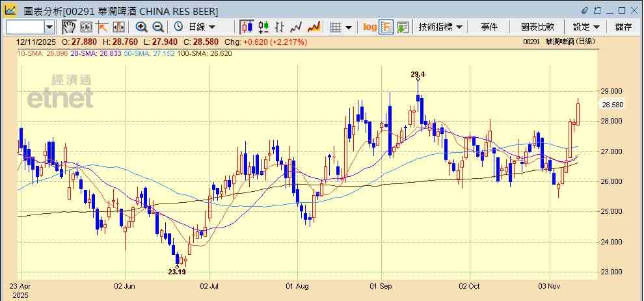Open the 技術指標 menu
Image resolution: width=644 pixels, height=301 pixels.
click(440, 27)
